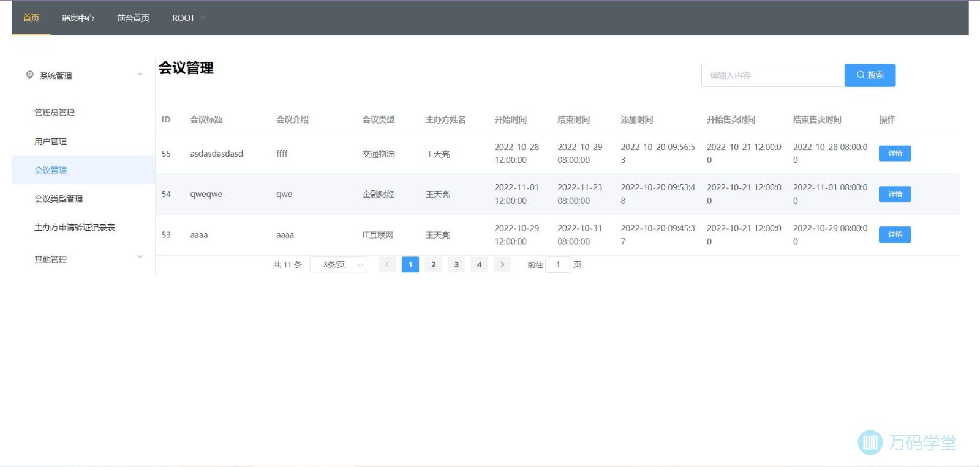The height and width of the screenshot is (467, 980).
Task: Click the 会议管理 page heading
Action: click(x=186, y=68)
